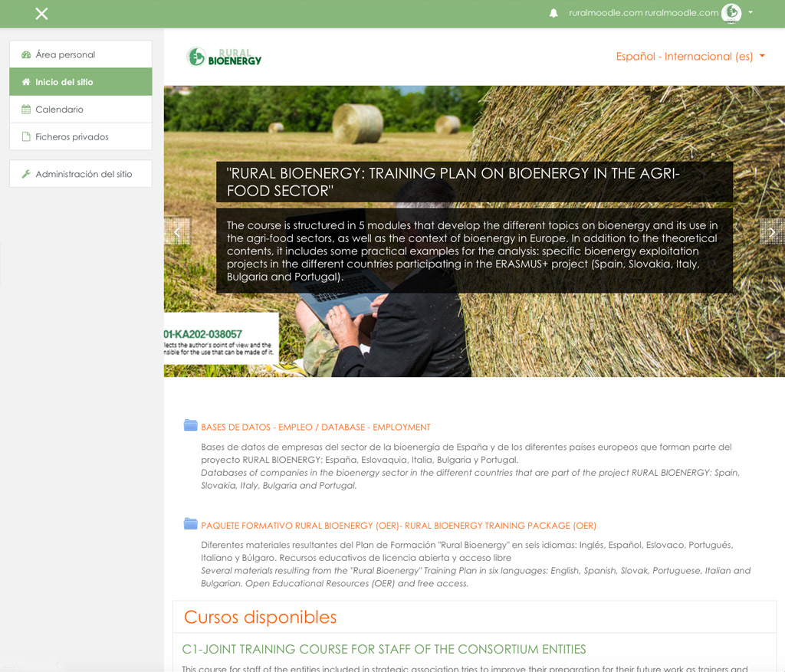Open Ficheros privados

click(80, 136)
